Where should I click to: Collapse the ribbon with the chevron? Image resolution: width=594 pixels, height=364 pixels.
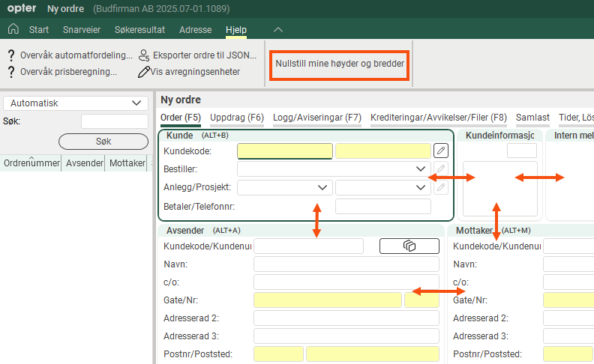point(278,30)
